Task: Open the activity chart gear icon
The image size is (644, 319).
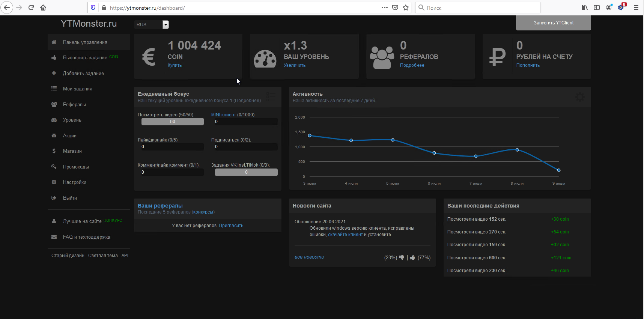Action: click(x=580, y=97)
